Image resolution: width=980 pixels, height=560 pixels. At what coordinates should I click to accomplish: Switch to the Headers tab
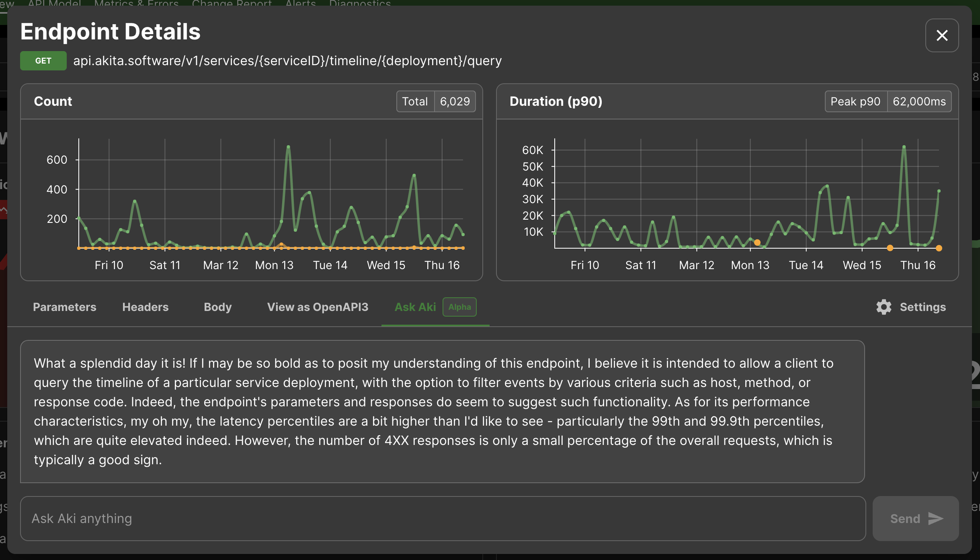146,307
